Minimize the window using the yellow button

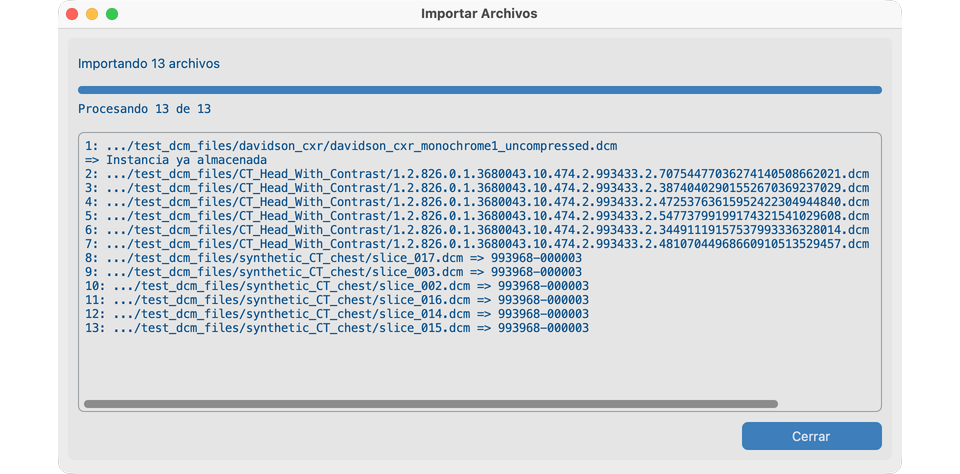(x=92, y=14)
